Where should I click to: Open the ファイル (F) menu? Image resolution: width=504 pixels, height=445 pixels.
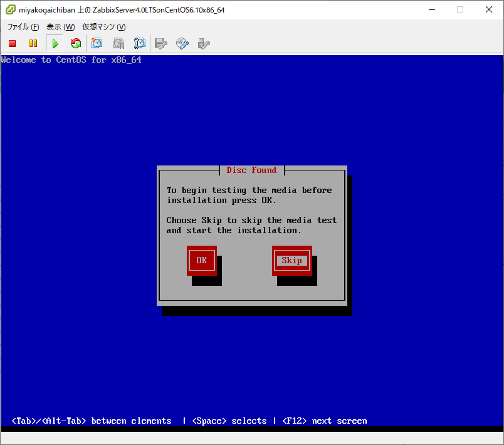[x=23, y=27]
